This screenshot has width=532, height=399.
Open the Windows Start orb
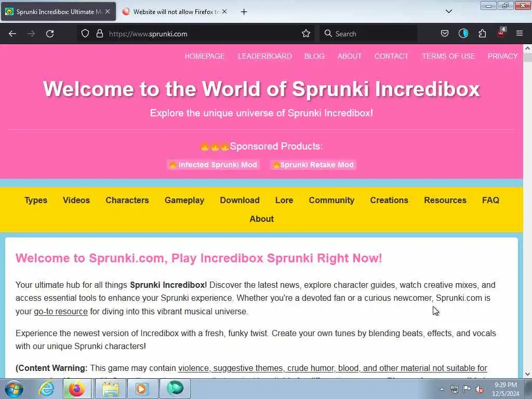14,389
